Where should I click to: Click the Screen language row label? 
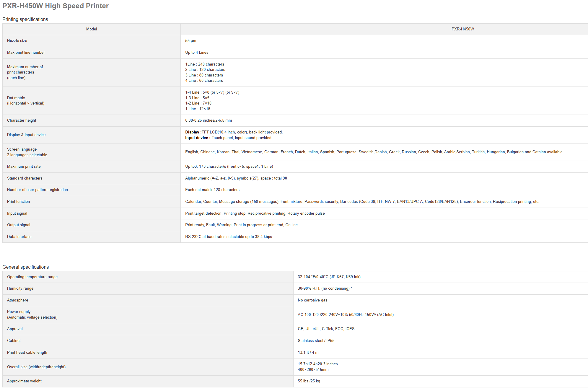(22, 149)
